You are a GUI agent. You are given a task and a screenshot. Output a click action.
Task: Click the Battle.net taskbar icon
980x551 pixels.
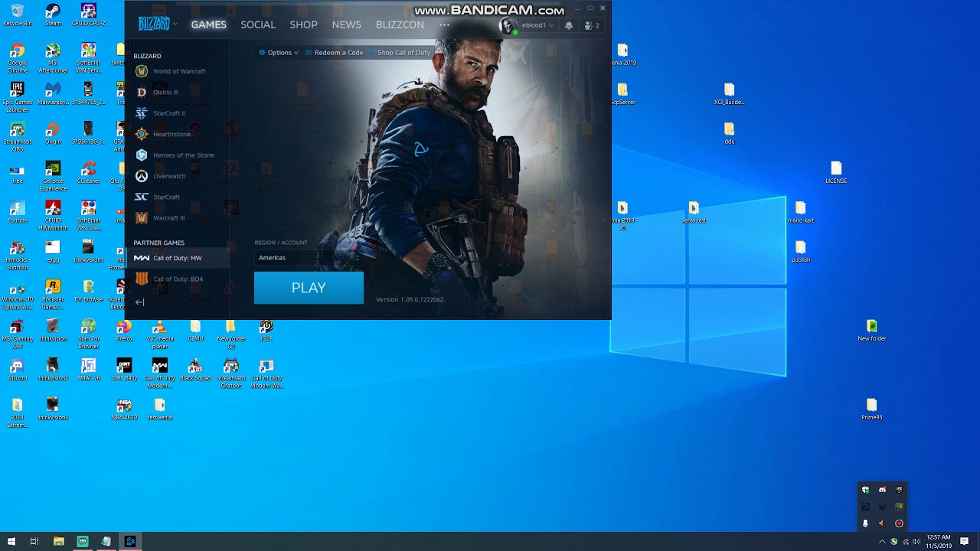pyautogui.click(x=130, y=541)
